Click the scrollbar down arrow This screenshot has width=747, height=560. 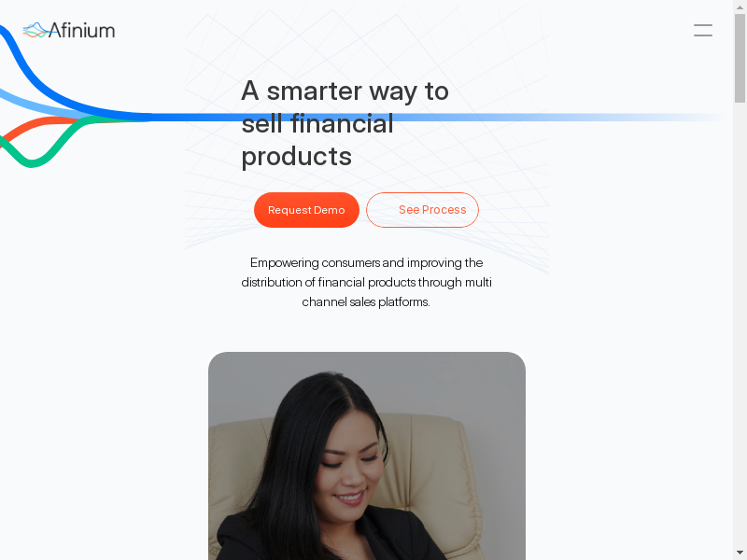pos(740,553)
